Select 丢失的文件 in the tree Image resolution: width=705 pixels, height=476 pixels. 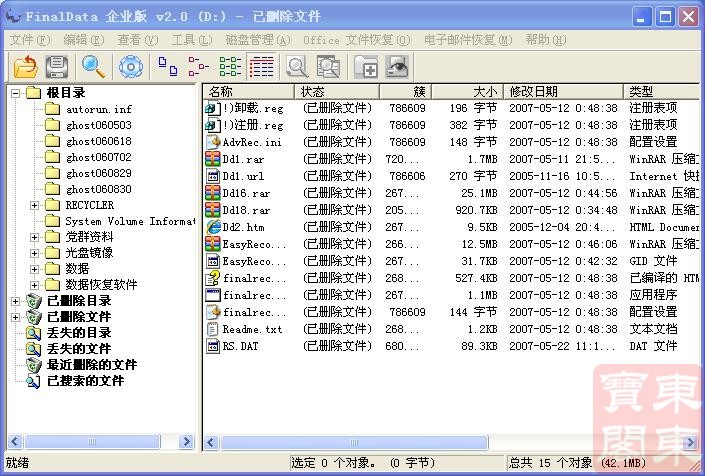pyautogui.click(x=79, y=349)
